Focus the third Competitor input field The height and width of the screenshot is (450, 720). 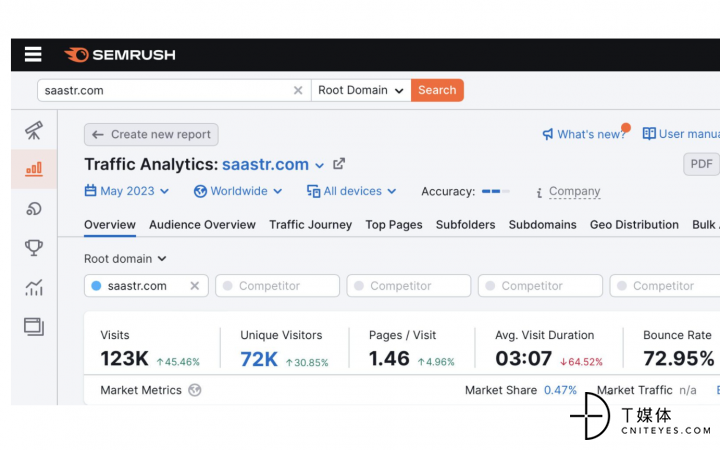(540, 286)
